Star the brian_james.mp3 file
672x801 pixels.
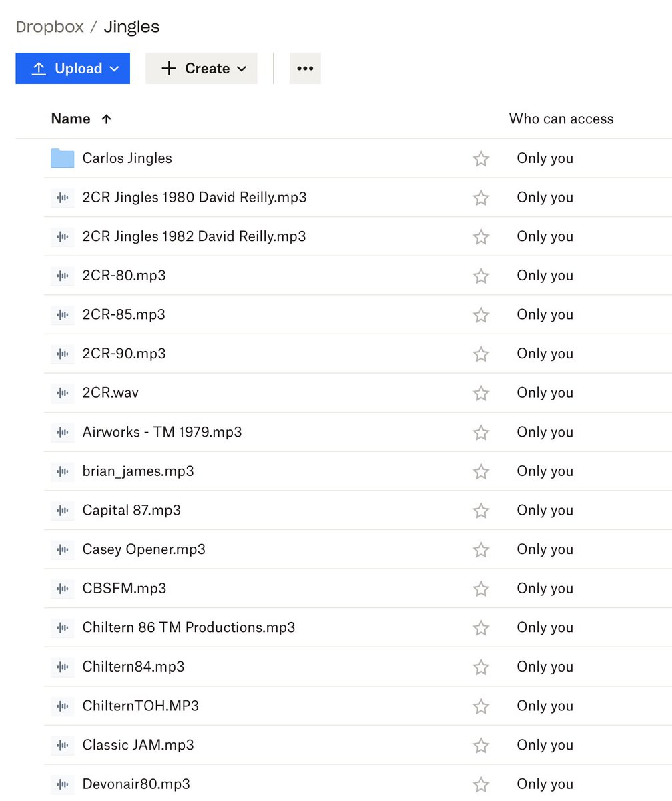pos(481,471)
